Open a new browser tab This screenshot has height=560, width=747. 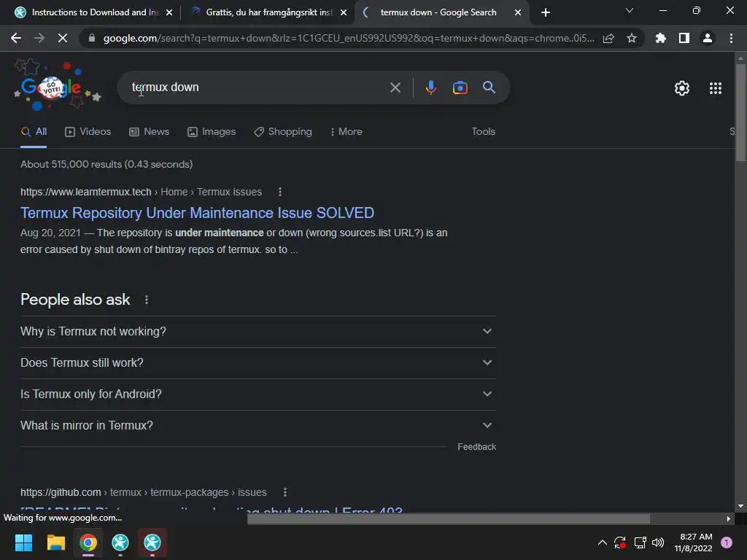click(x=546, y=12)
